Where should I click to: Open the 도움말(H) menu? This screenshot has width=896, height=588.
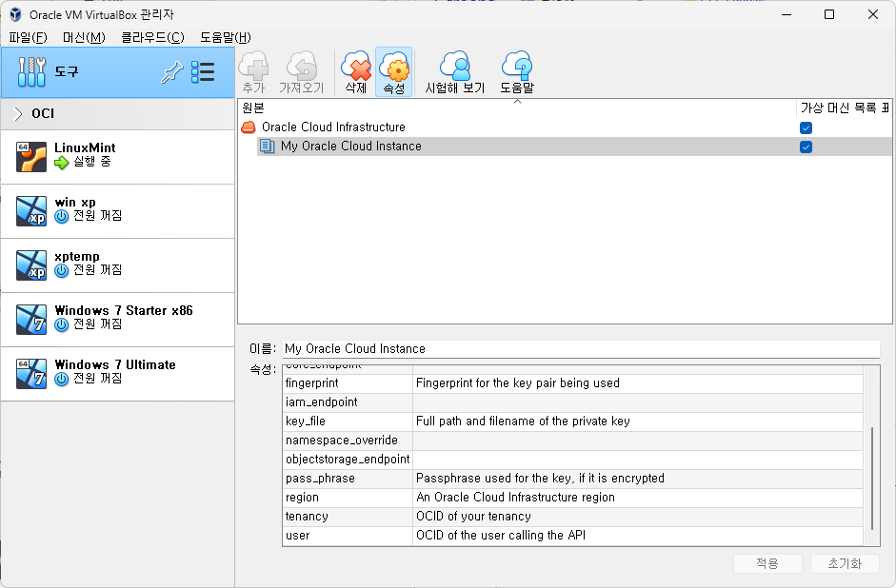tap(225, 38)
